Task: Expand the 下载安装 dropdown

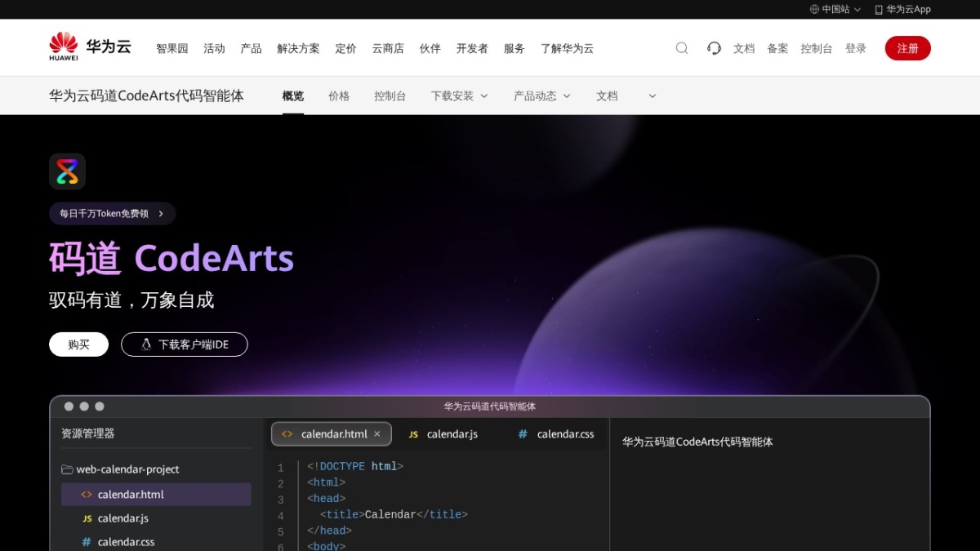Action: pos(483,96)
